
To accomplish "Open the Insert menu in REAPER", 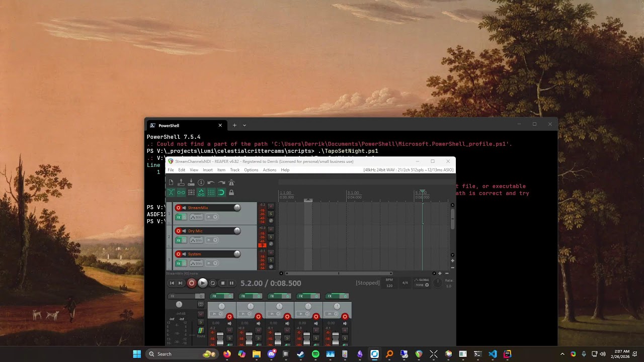I will point(208,170).
